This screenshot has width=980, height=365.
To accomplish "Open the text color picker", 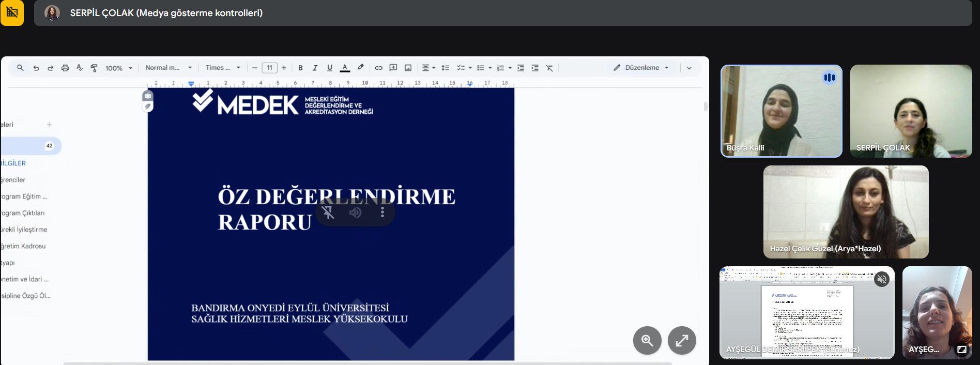I will click(x=345, y=68).
